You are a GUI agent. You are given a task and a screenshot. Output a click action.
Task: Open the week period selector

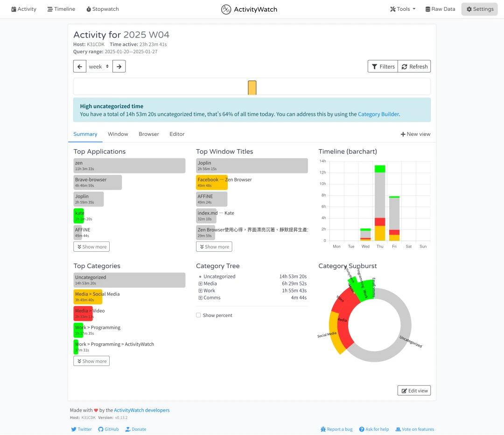(x=99, y=67)
